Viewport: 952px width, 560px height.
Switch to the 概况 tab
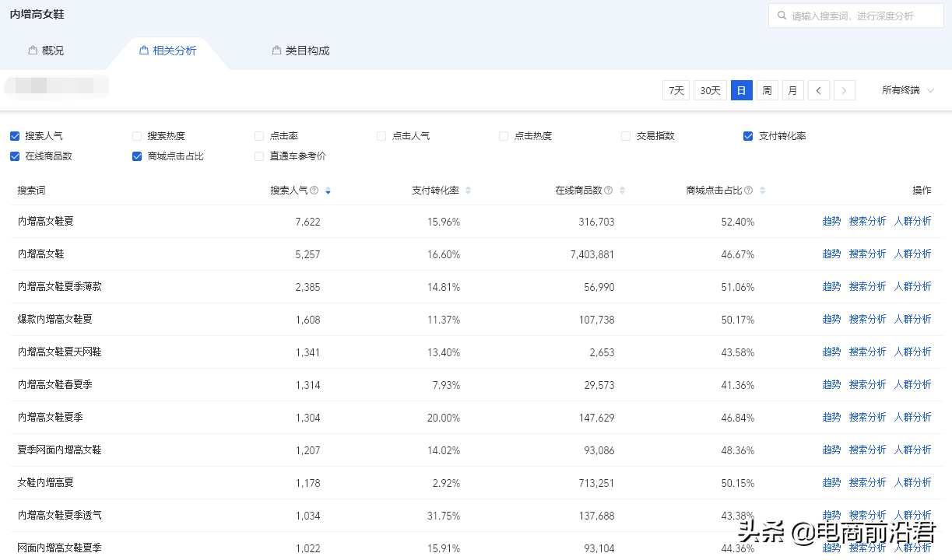point(46,50)
